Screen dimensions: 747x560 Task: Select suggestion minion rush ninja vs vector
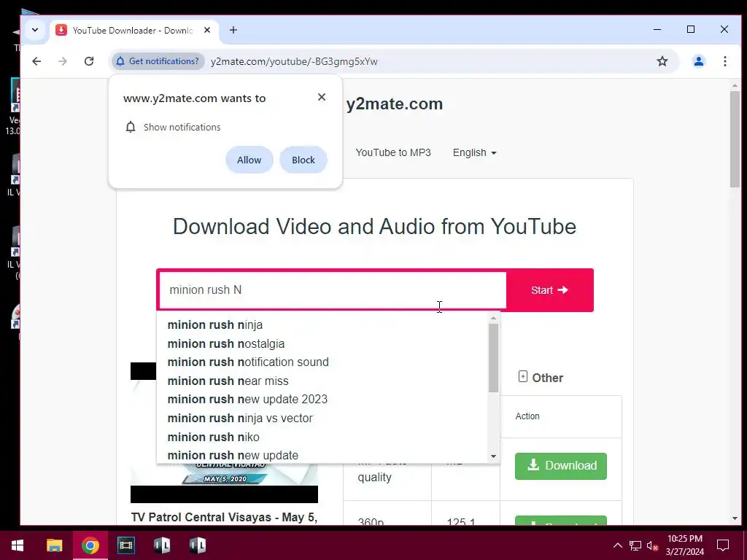point(322,418)
